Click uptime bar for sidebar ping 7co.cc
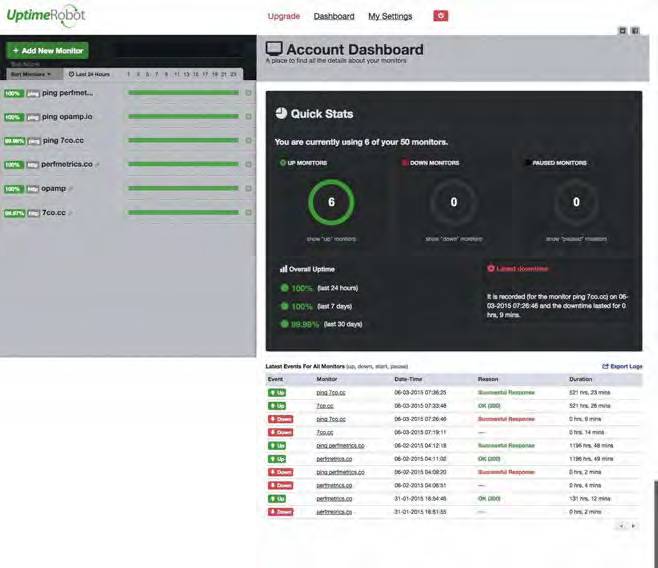The width and height of the screenshot is (658, 568). 183,141
